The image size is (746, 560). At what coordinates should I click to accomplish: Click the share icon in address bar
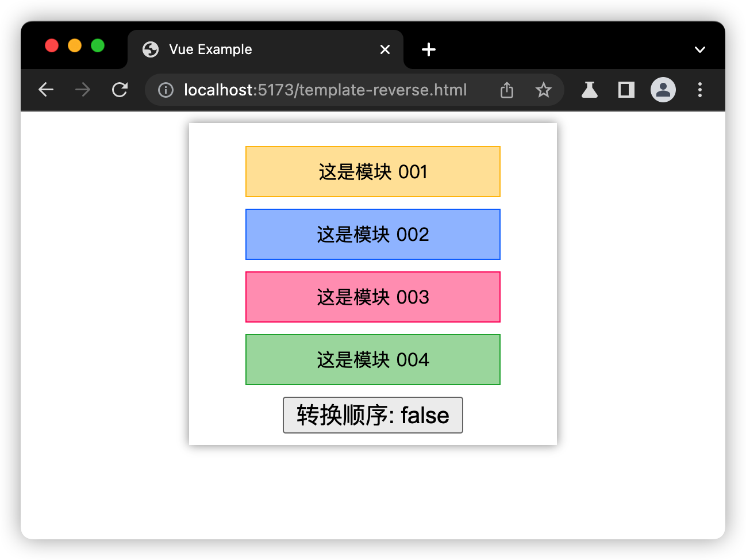506,90
